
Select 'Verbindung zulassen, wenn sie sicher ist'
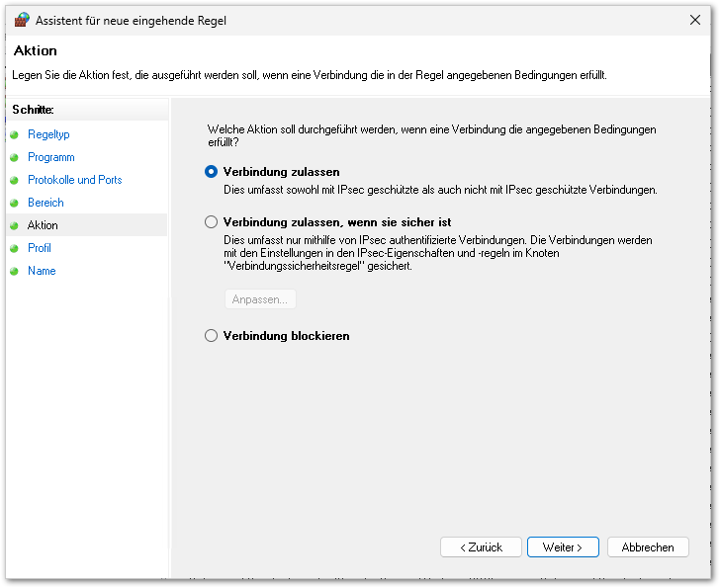click(x=211, y=222)
